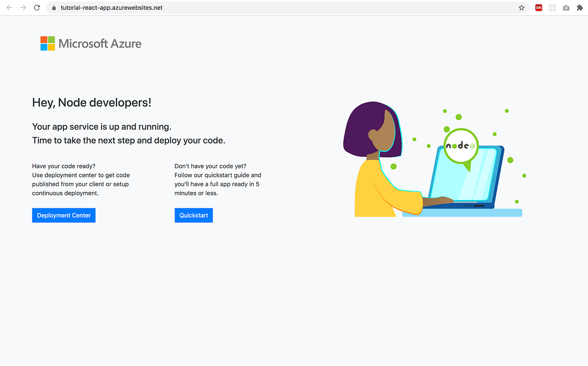Image resolution: width=588 pixels, height=366 pixels.
Task: Click the Microsoft Azure wordmark text
Action: pyautogui.click(x=99, y=44)
